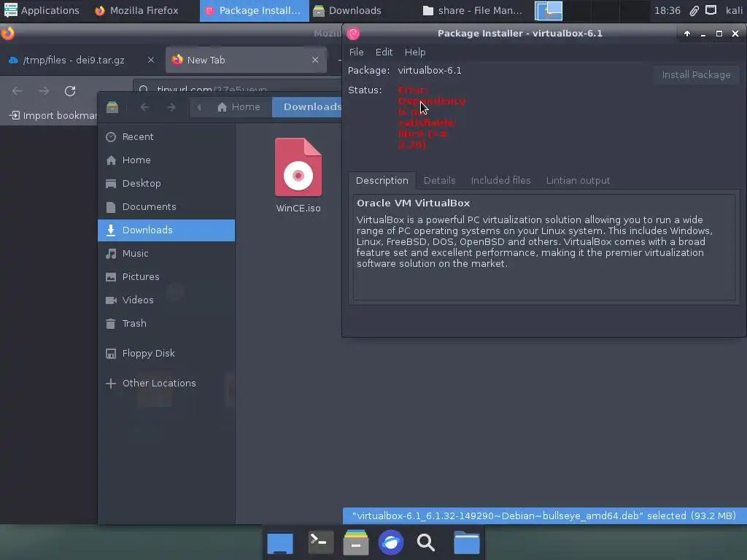Click the path bar left scroll arrow
The width and height of the screenshot is (747, 560).
click(x=199, y=107)
